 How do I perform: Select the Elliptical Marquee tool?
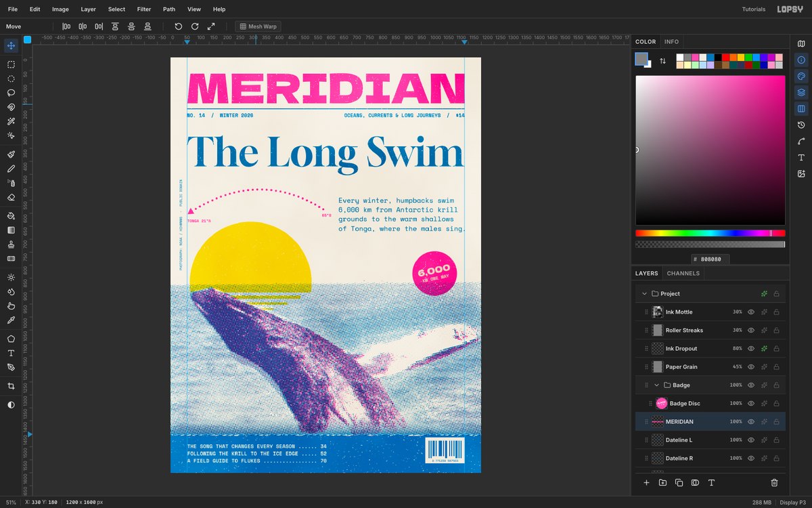(11, 79)
